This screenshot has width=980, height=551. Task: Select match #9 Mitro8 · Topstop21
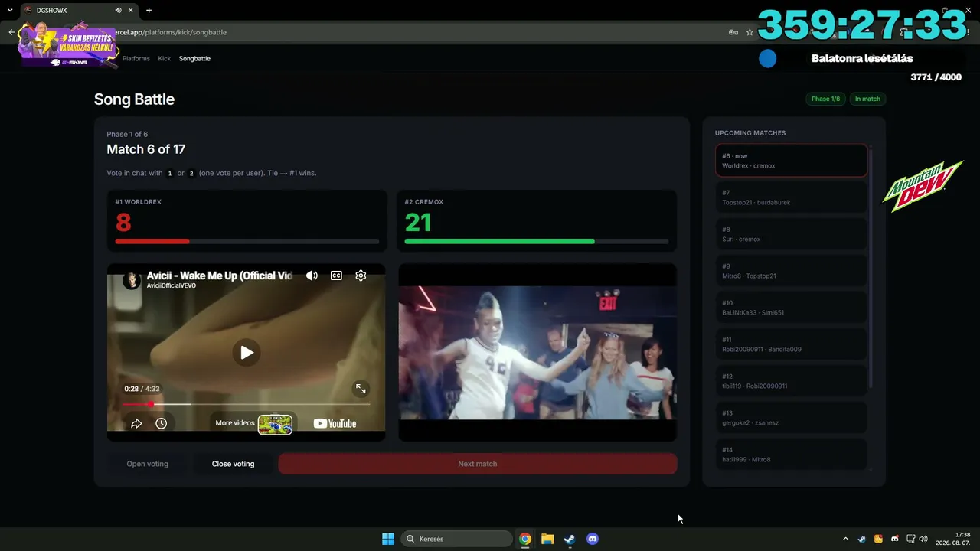(792, 271)
